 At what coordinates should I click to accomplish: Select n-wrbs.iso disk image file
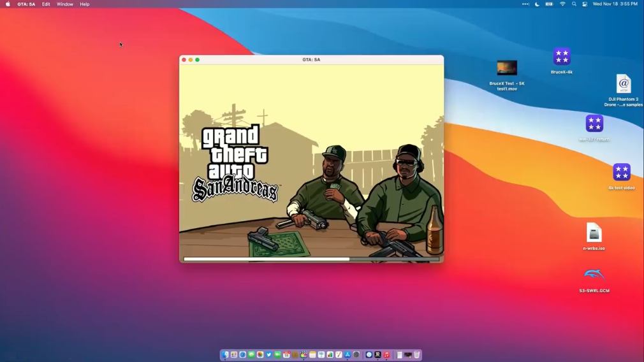click(x=594, y=236)
